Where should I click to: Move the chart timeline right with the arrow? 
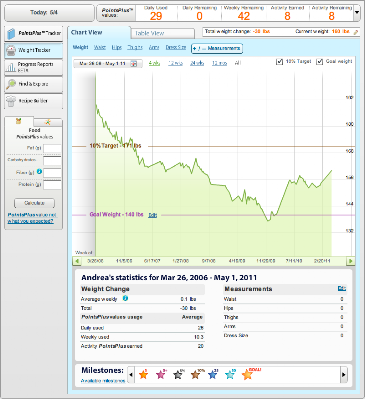tap(351, 261)
